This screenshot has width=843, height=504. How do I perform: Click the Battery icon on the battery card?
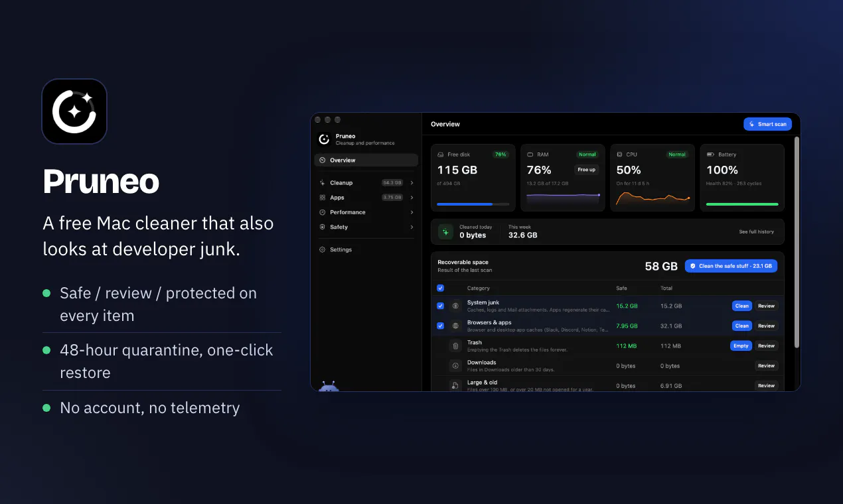pos(710,155)
